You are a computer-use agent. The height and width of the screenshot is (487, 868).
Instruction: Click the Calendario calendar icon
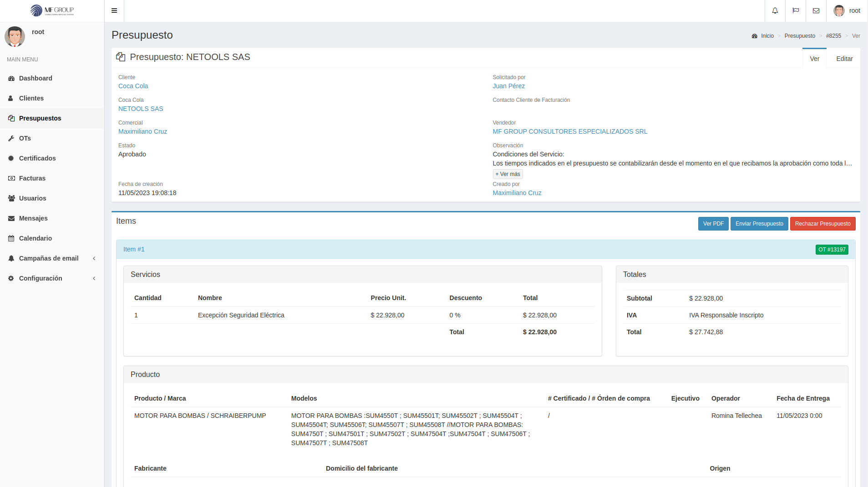11,238
